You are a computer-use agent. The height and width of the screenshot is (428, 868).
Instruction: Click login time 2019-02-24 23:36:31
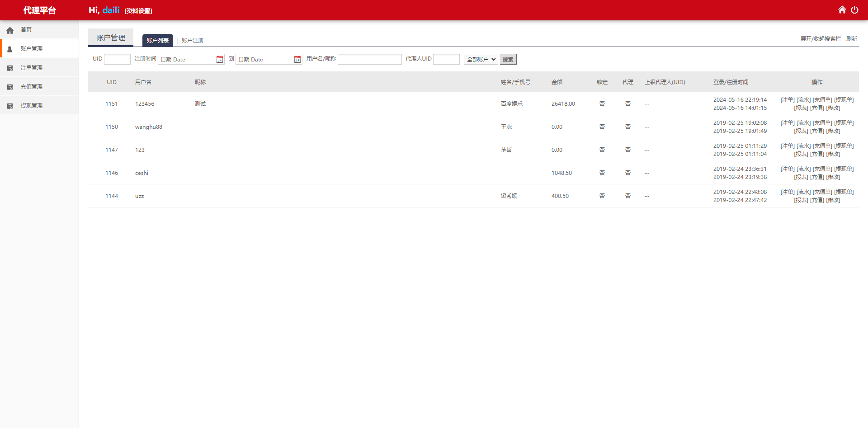[x=740, y=169]
